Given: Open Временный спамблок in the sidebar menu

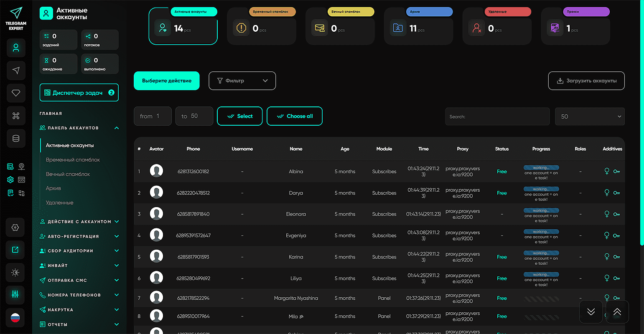Looking at the screenshot, I should point(73,160).
